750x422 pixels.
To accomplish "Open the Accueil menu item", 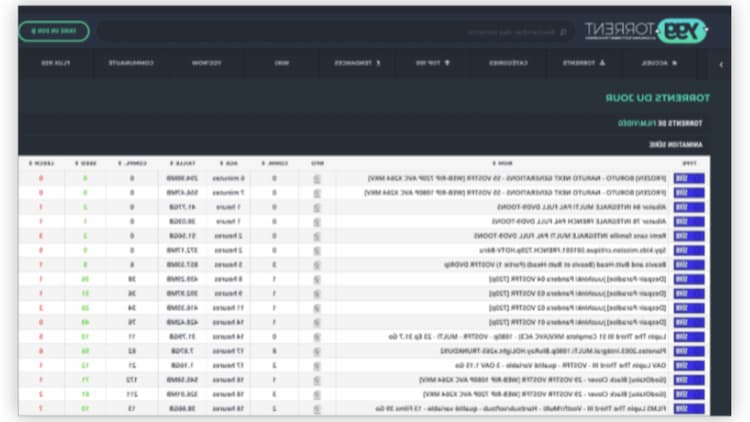I will click(x=661, y=63).
